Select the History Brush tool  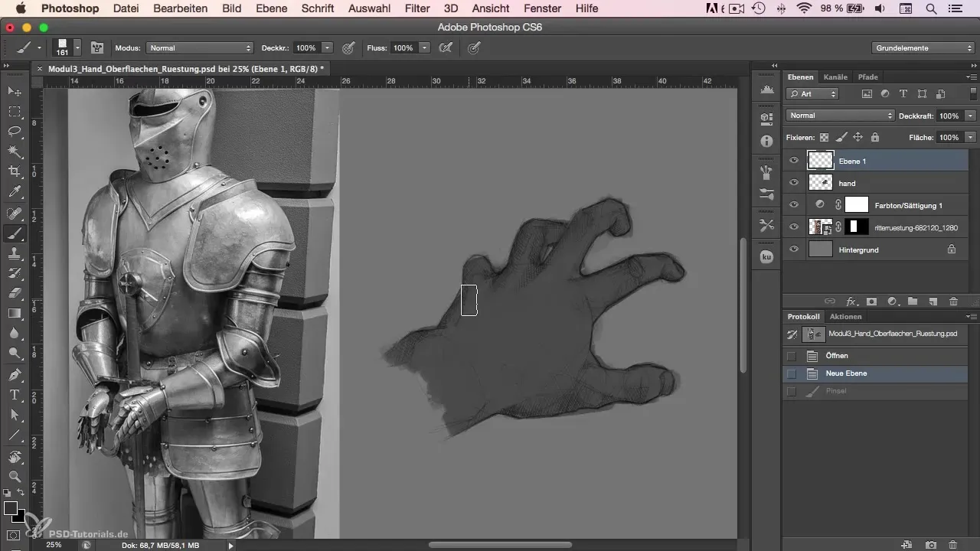pos(15,273)
